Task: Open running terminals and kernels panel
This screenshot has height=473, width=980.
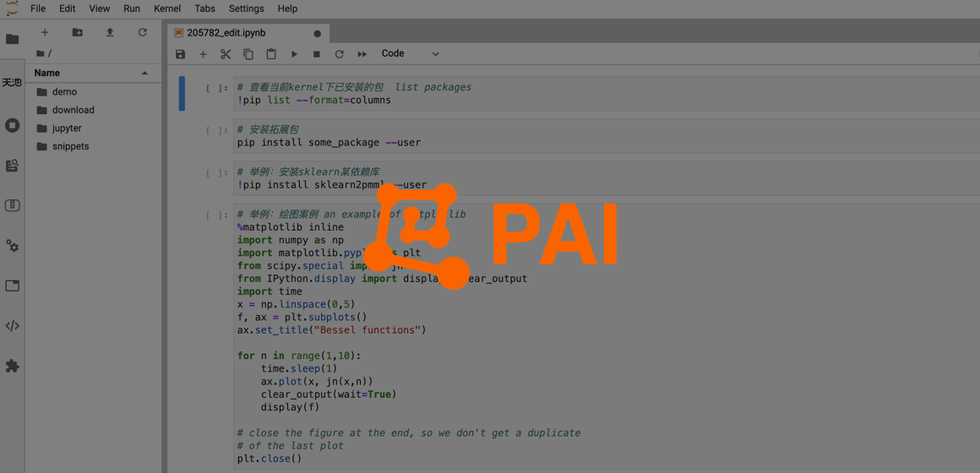Action: pyautogui.click(x=13, y=125)
